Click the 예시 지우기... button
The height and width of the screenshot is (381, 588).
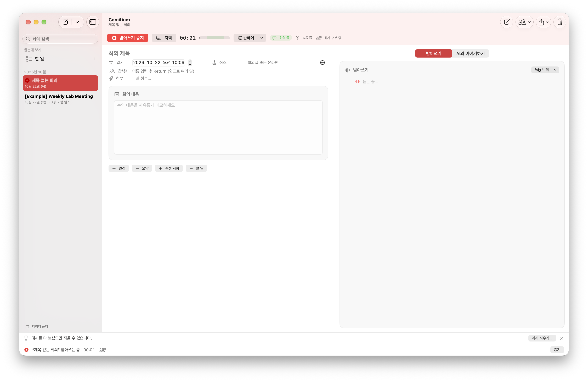pyautogui.click(x=542, y=338)
